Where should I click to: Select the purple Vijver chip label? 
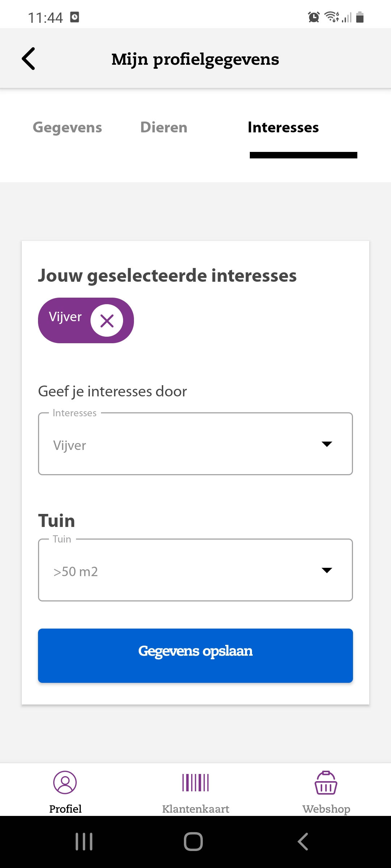pos(65,317)
